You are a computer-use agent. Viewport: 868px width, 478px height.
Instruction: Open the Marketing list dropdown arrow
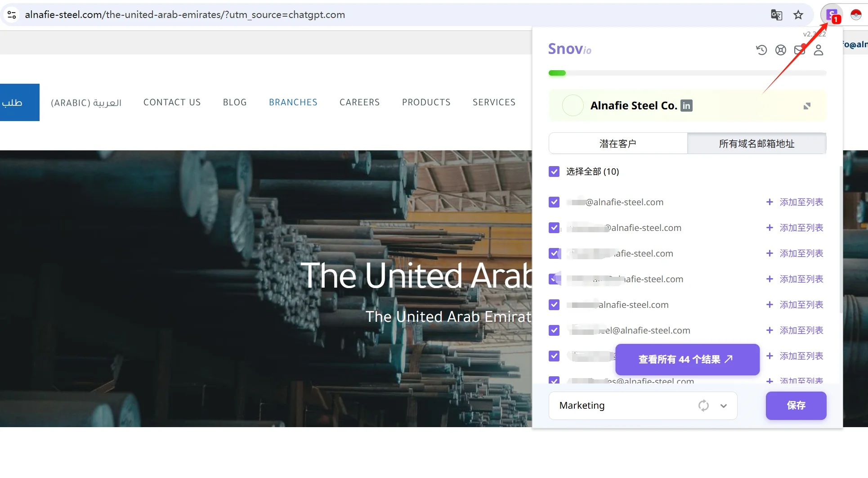pos(724,406)
